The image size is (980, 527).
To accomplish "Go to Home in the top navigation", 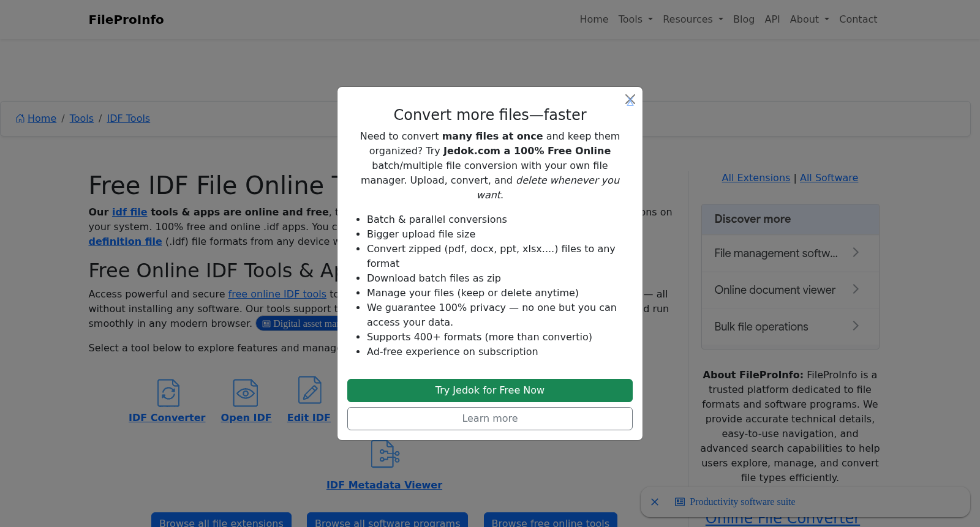I will (x=594, y=20).
